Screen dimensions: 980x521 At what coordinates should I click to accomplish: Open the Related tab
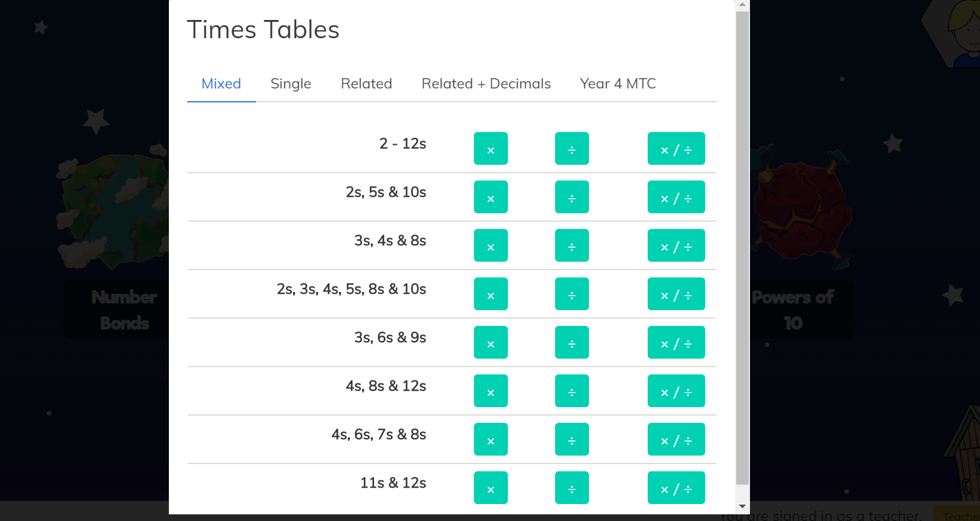pyautogui.click(x=366, y=84)
